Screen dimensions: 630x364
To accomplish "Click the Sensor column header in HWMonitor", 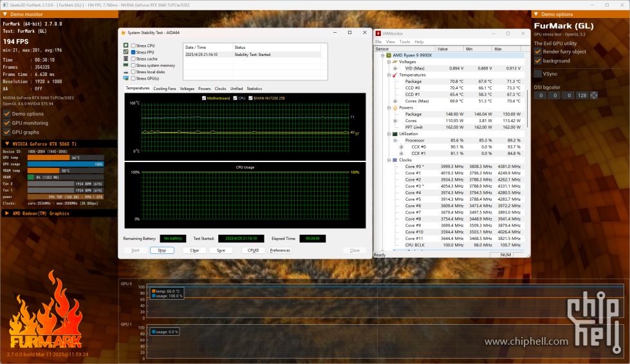I will pos(404,49).
